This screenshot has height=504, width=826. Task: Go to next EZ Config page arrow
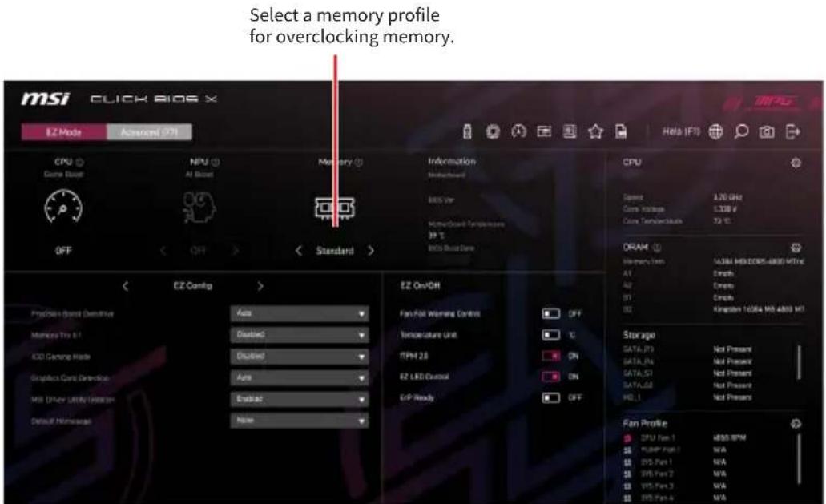260,286
